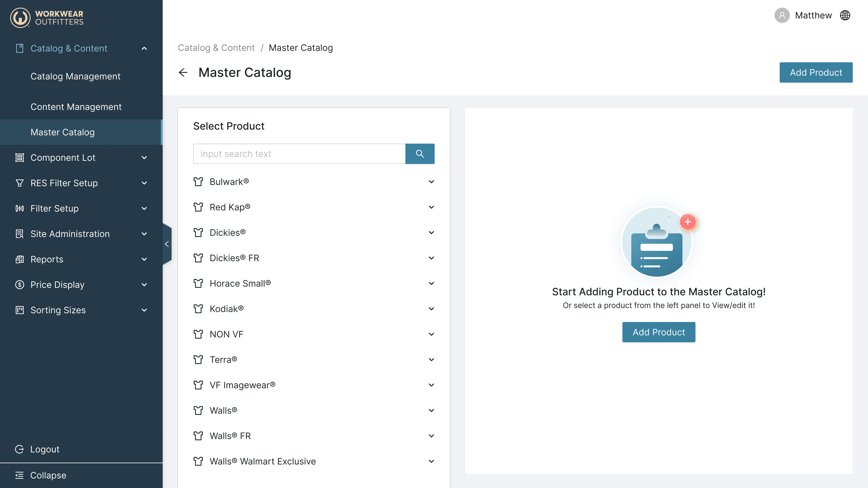Expand the Price Display menu
This screenshot has height=488, width=868.
coord(144,285)
